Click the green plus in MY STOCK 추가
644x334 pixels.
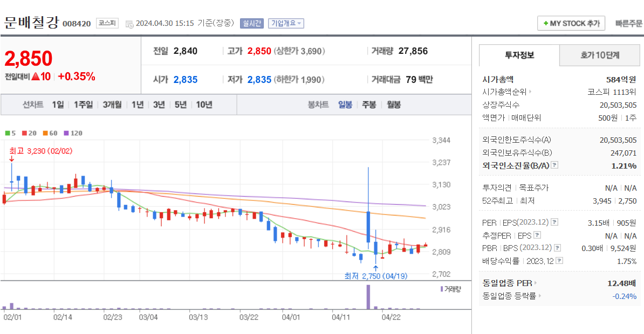coord(546,23)
